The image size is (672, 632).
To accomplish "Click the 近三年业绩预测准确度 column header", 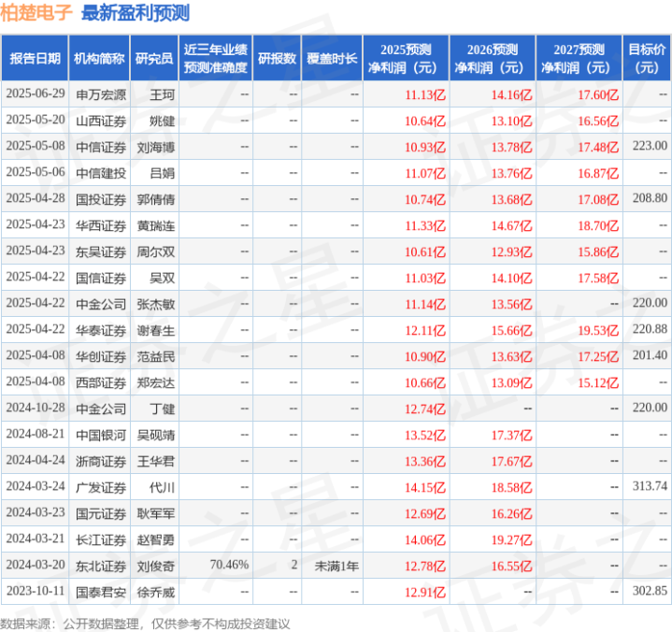I will click(216, 58).
